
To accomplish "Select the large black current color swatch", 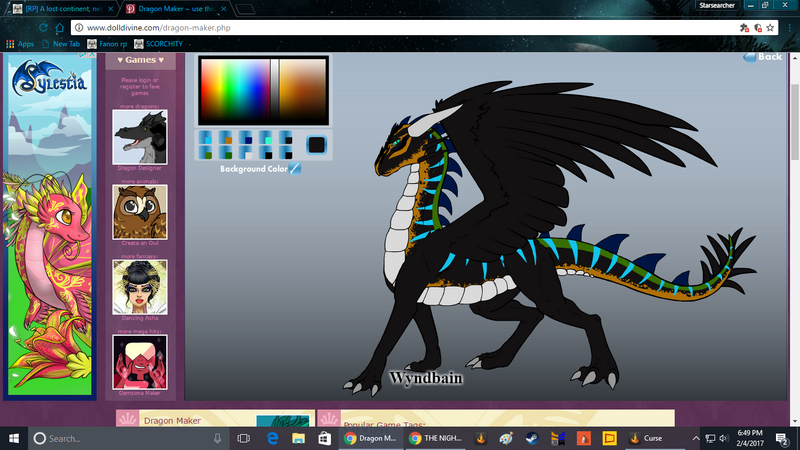I will click(316, 145).
